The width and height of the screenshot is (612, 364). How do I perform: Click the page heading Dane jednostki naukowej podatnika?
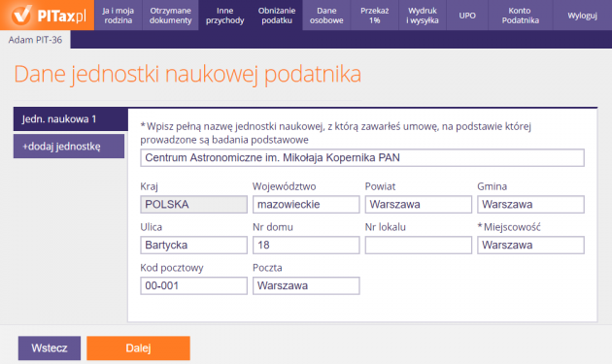coord(187,74)
